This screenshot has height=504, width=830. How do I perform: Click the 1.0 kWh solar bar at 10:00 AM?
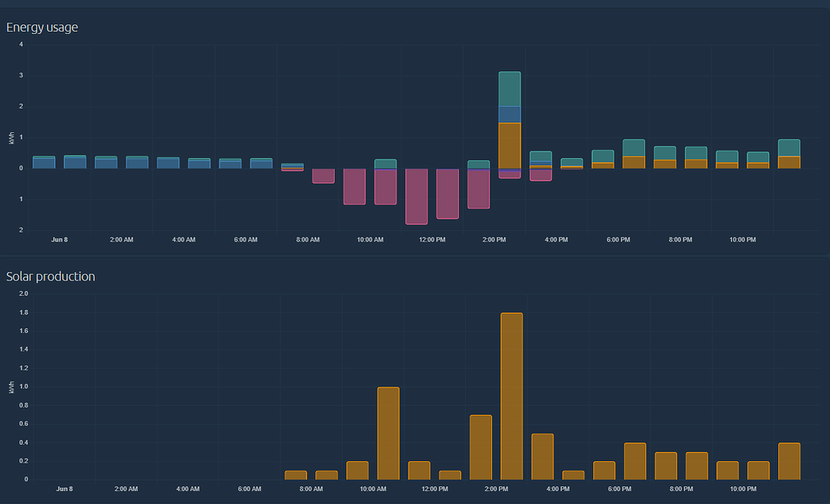pyautogui.click(x=388, y=429)
